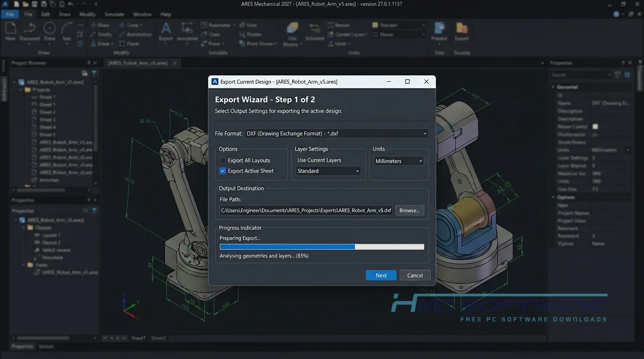
Task: Click the open folder icon in quick access toolbar
Action: (x=25, y=4)
